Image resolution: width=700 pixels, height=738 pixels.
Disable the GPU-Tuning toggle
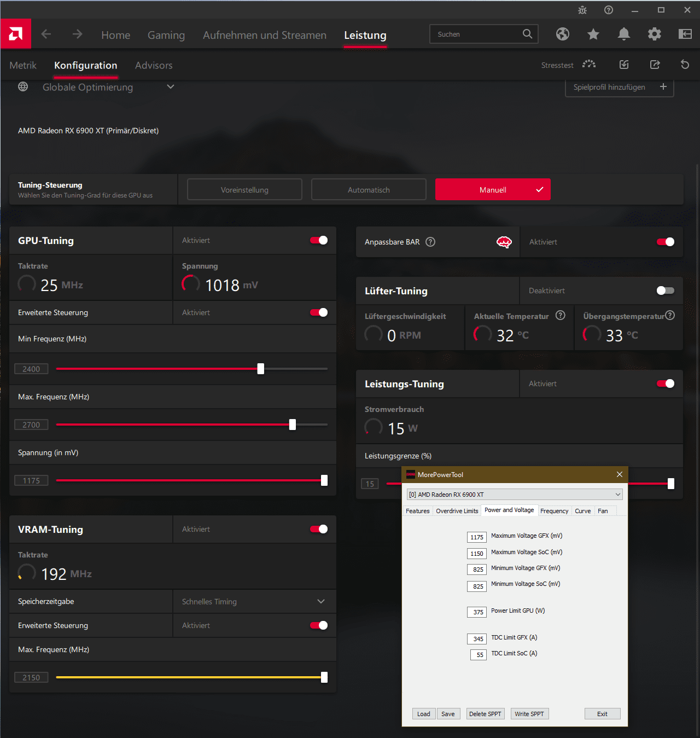[x=319, y=240]
